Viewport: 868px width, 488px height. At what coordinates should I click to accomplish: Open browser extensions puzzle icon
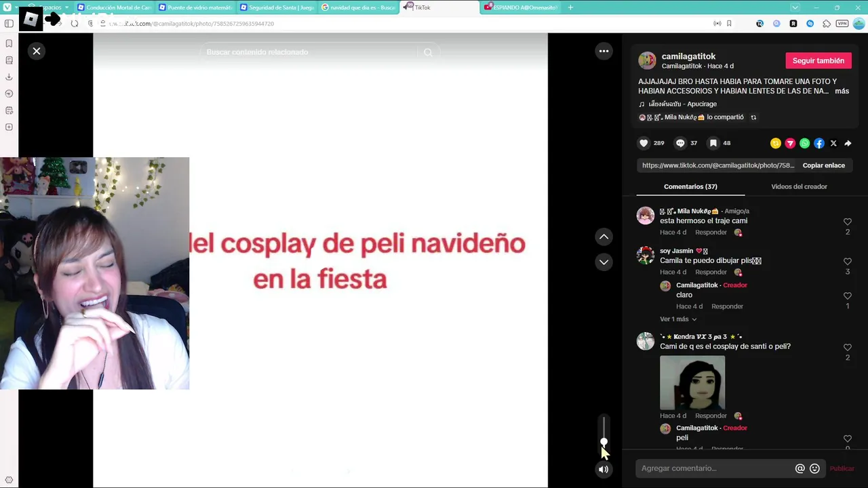coord(826,24)
